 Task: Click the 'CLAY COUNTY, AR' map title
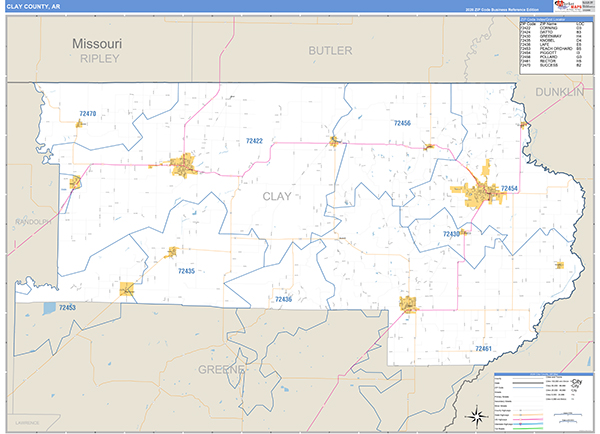33,7
